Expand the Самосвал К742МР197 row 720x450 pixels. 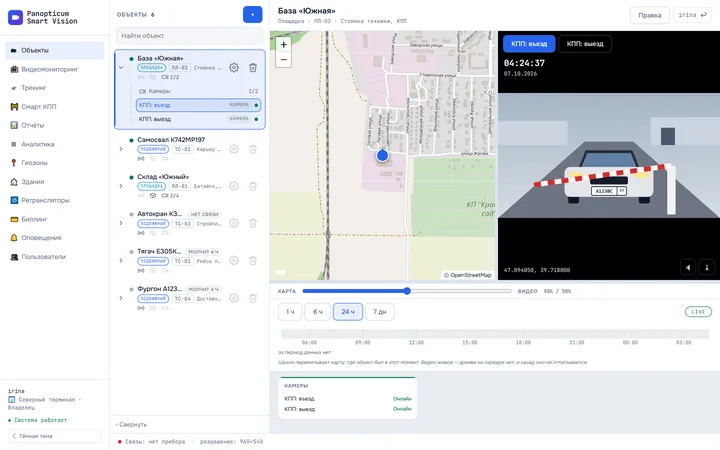[121, 149]
